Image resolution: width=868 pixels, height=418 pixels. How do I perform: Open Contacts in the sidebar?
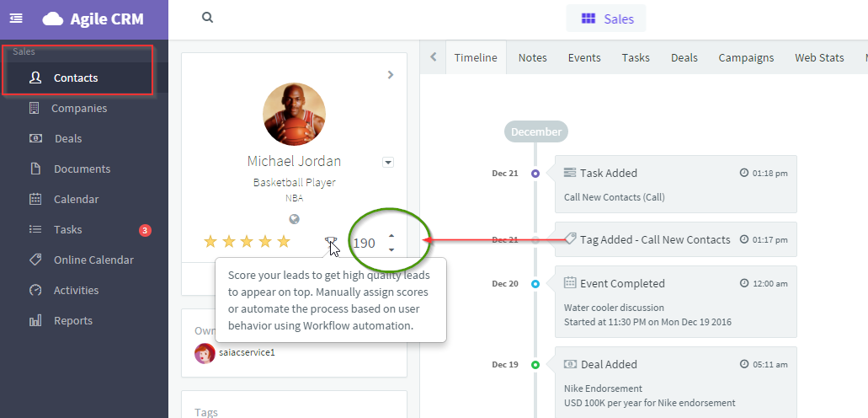[77, 78]
